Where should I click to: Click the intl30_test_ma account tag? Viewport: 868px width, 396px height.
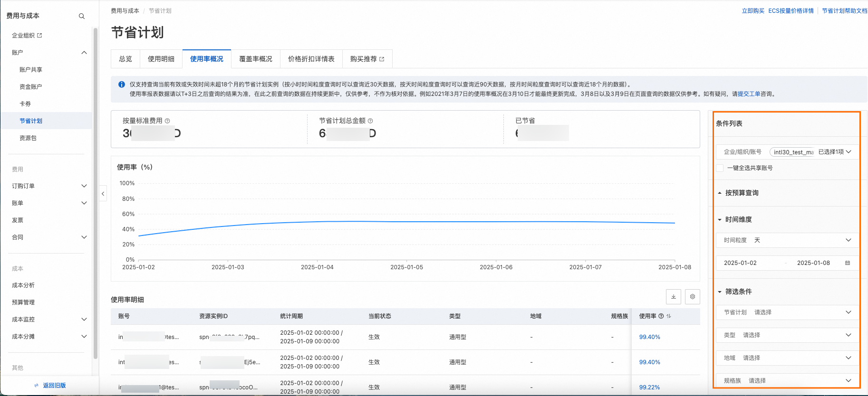793,152
